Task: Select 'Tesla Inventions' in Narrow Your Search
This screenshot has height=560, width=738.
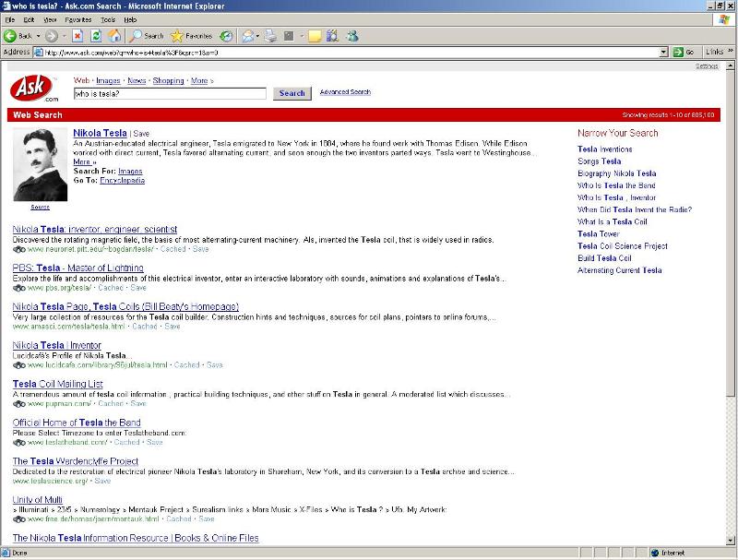Action: (x=604, y=149)
